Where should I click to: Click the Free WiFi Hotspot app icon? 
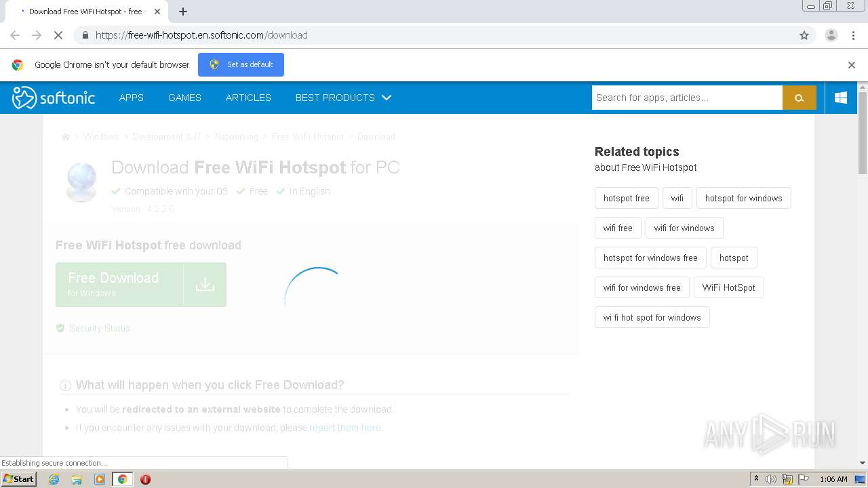(x=81, y=182)
